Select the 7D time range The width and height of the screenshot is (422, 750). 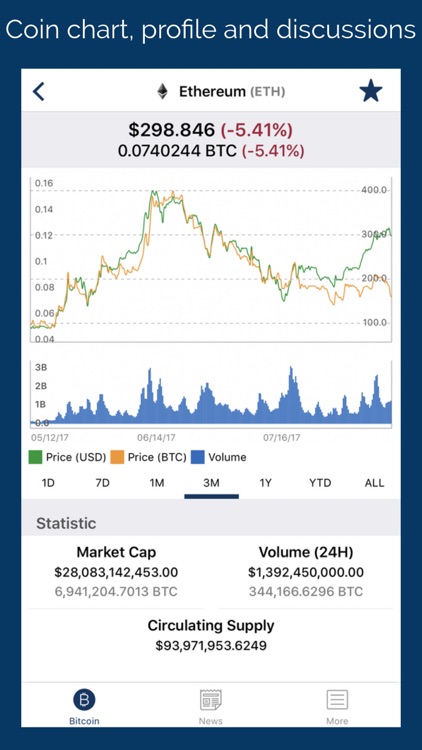pos(102,483)
